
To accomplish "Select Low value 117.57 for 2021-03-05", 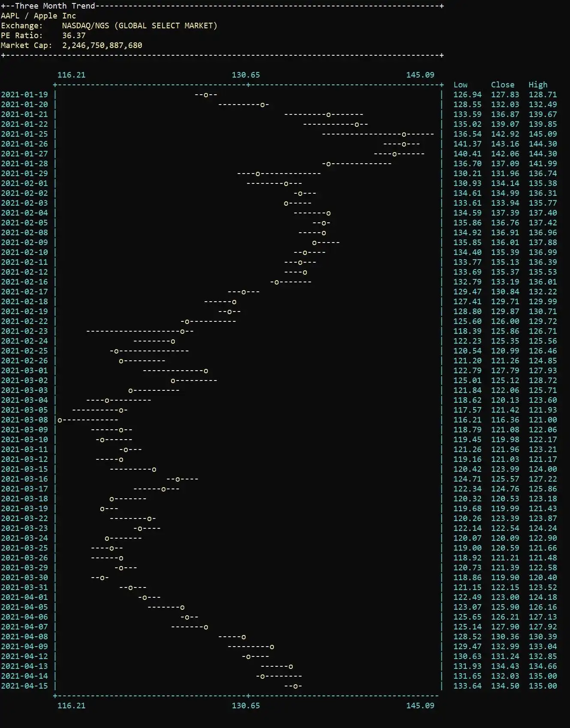I will click(468, 410).
